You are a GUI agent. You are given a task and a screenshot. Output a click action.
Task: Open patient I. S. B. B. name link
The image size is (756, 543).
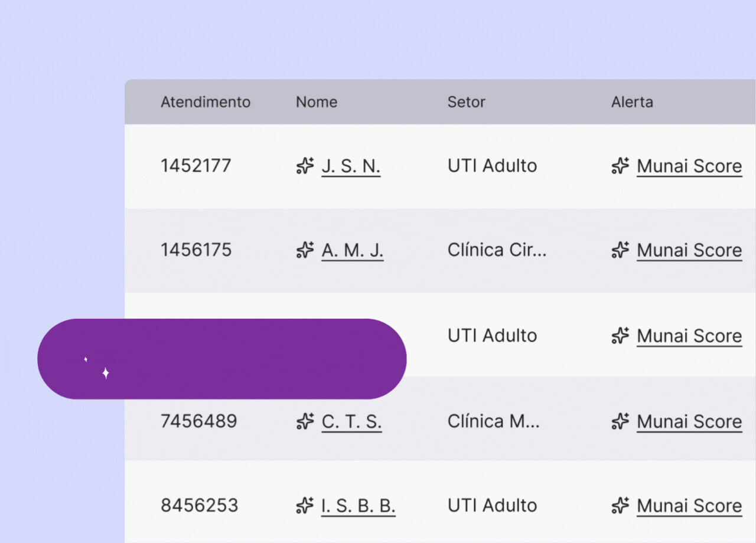[x=359, y=505]
